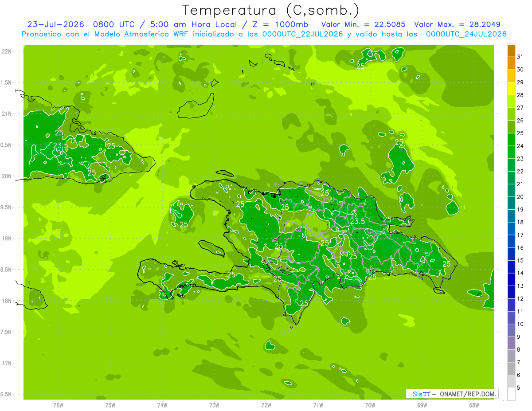Click the white legend swatch below 5
The height and width of the screenshot is (411, 532).
pyautogui.click(x=511, y=394)
